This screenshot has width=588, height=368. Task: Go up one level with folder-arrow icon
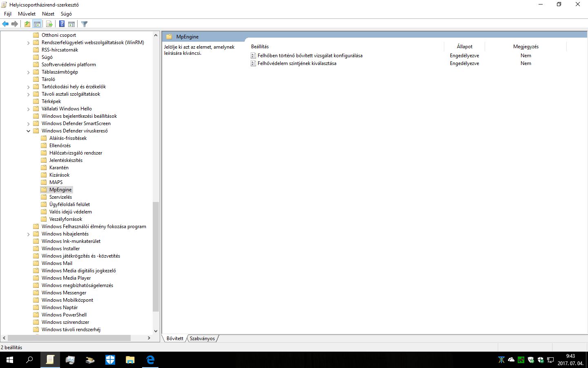pyautogui.click(x=27, y=24)
